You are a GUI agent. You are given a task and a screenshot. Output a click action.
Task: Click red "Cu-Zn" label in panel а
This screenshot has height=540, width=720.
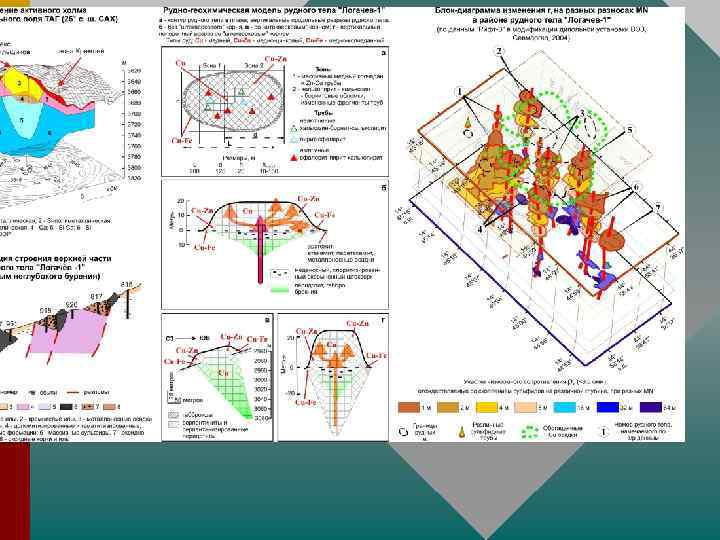click(276, 60)
